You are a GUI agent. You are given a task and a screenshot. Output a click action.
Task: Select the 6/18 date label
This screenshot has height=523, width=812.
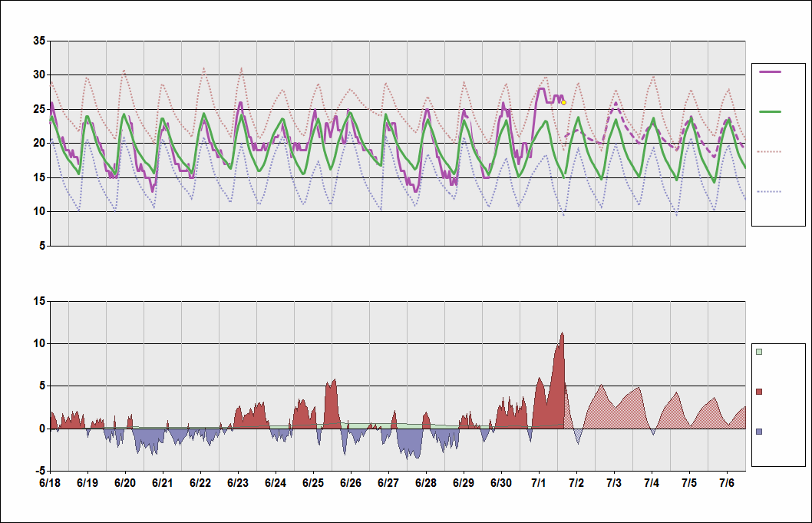pos(48,484)
